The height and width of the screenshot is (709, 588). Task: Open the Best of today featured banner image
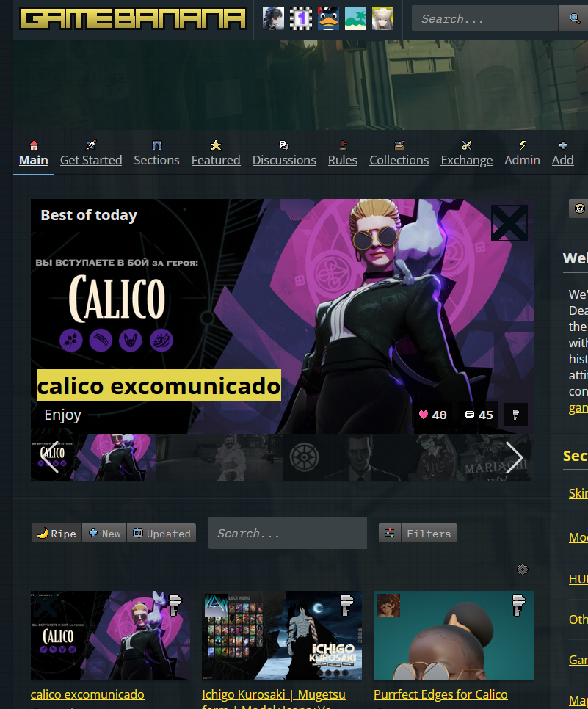(282, 316)
